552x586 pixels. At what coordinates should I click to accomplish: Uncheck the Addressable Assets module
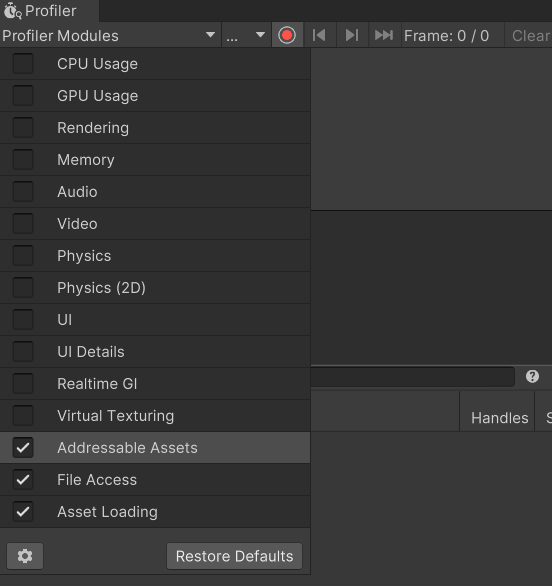tap(23, 447)
